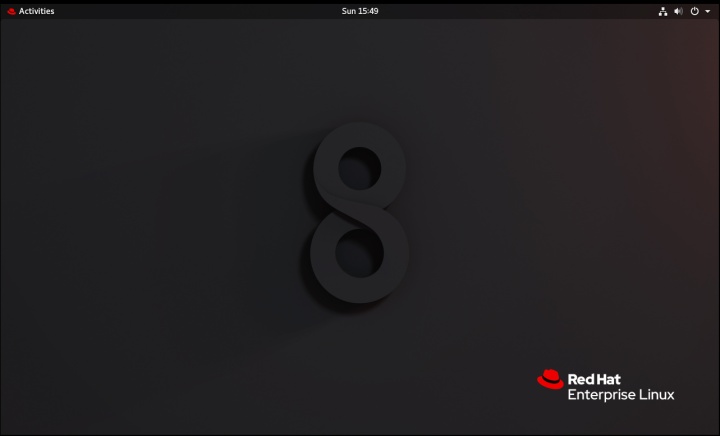Click the volume speaker icon
Screen dimensions: 720x436
pos(678,11)
